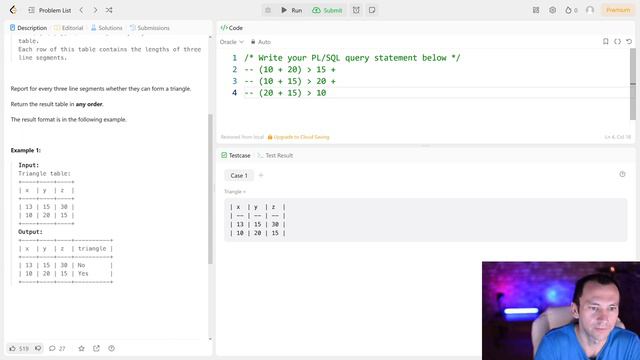
Task: Open the Oracle language dropdown
Action: click(x=231, y=42)
